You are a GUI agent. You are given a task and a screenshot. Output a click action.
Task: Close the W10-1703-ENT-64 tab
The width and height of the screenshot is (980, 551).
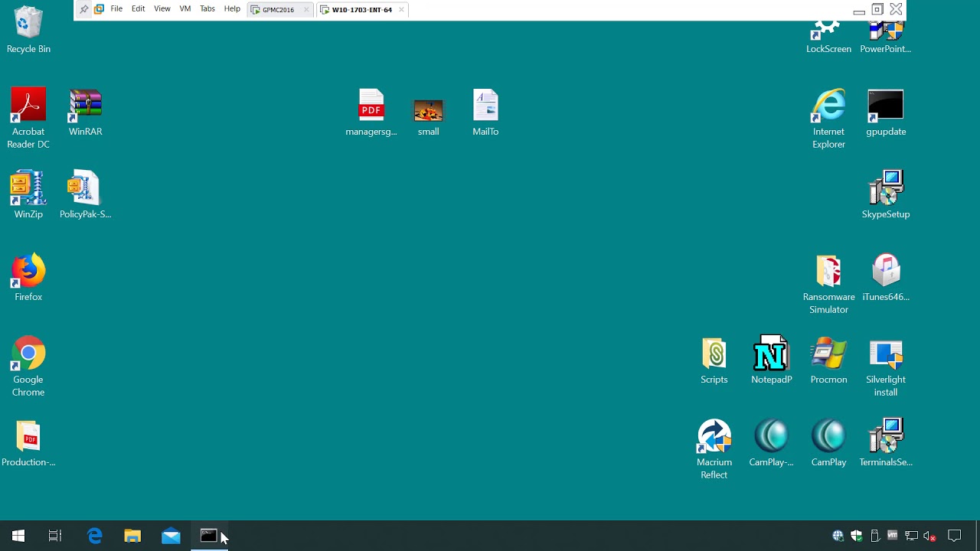pos(401,10)
